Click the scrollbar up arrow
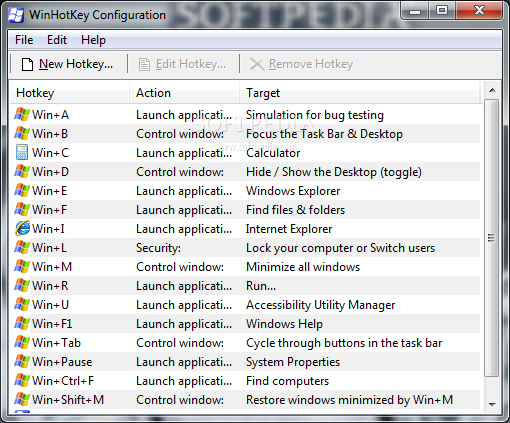 tap(492, 90)
